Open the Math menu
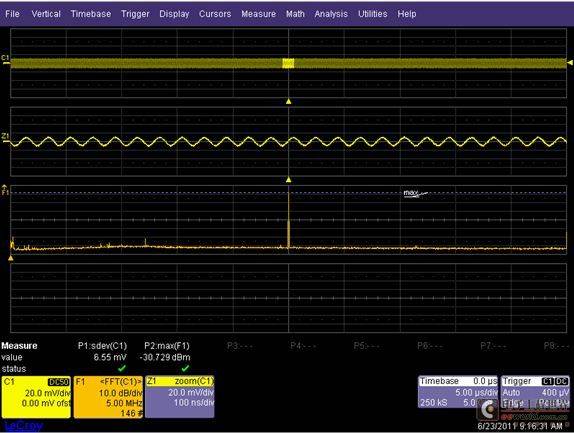This screenshot has height=433, width=574. pos(295,14)
